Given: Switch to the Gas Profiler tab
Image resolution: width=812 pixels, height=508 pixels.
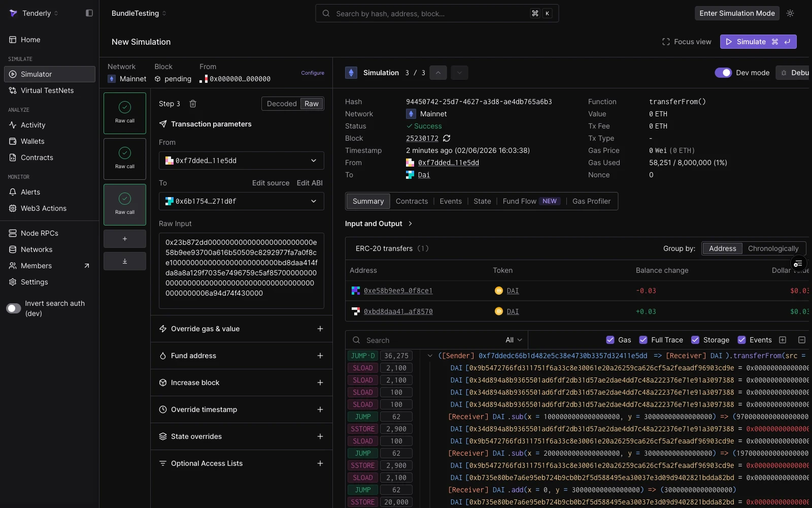Looking at the screenshot, I should click(591, 201).
